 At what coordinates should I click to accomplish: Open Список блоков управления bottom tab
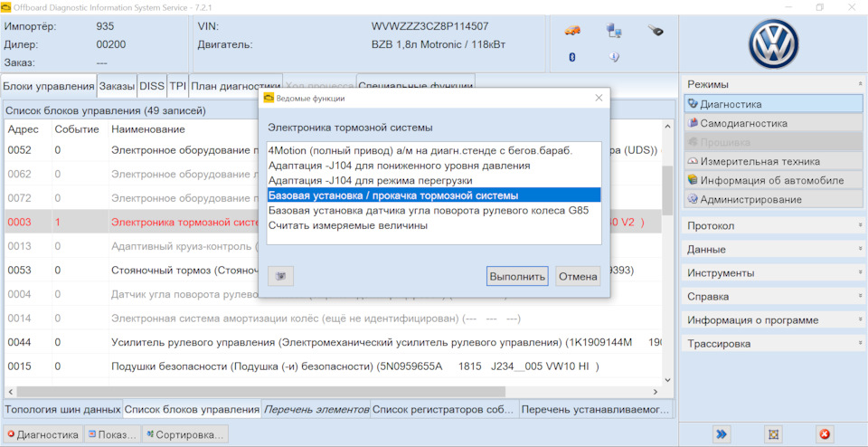point(192,409)
